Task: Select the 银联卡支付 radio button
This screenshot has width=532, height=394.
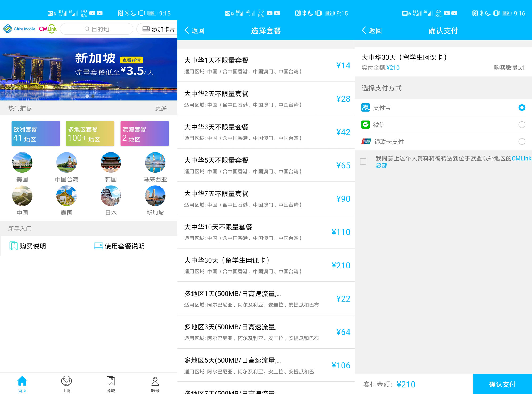Action: 522,142
